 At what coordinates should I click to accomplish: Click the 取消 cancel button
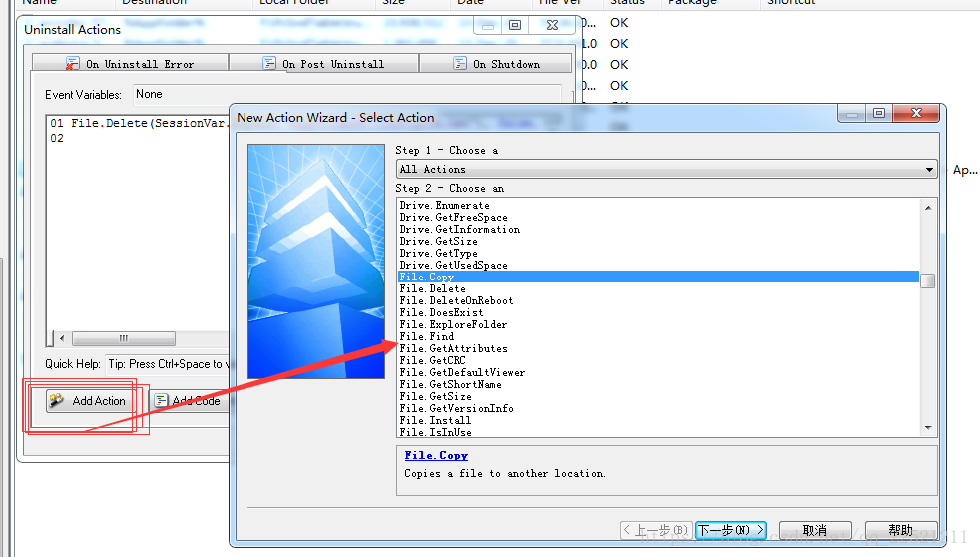coord(815,530)
